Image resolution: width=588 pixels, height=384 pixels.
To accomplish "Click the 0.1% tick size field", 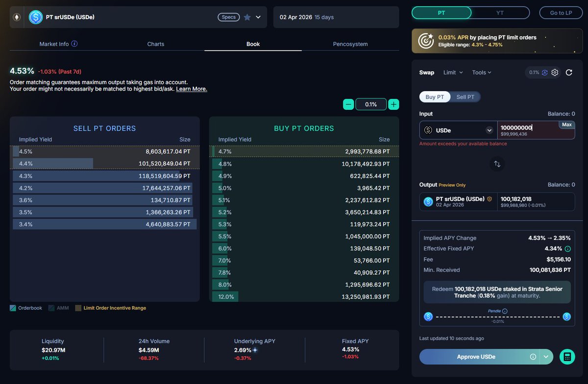I will tap(371, 104).
